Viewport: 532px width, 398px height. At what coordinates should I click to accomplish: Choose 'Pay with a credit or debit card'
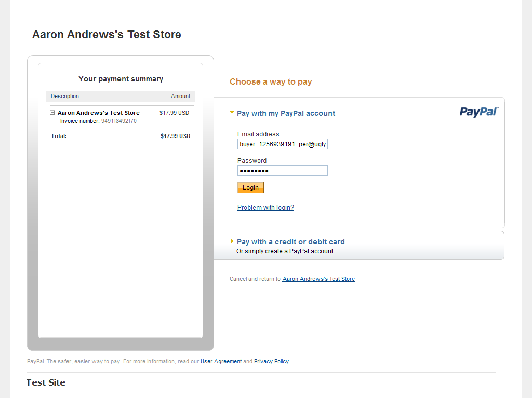click(290, 242)
